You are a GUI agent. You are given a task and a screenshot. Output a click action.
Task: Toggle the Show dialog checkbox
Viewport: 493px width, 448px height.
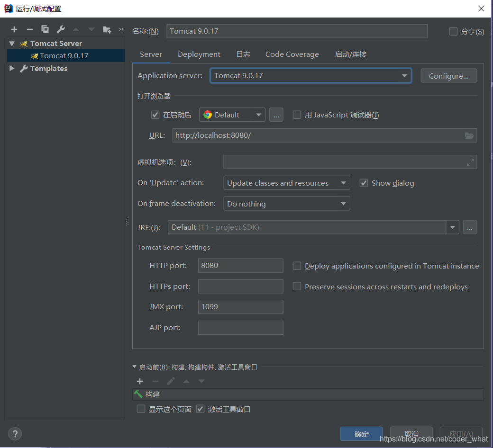pyautogui.click(x=364, y=183)
